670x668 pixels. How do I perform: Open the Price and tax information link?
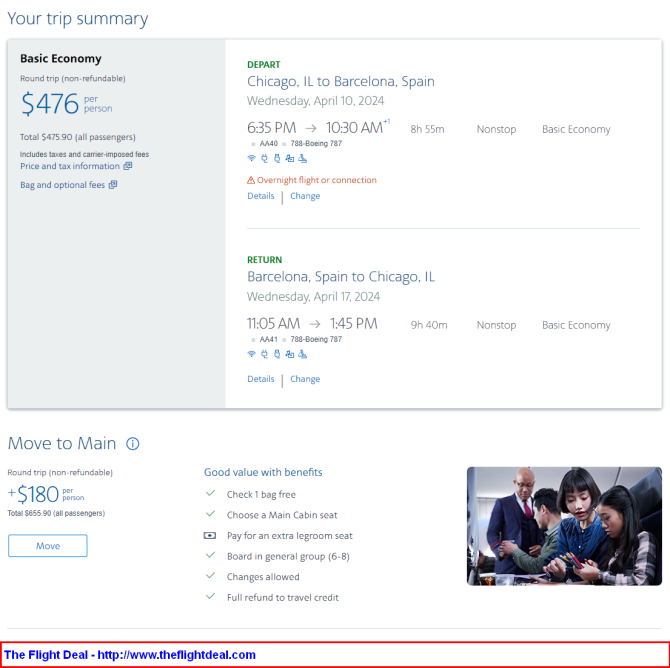tap(69, 167)
